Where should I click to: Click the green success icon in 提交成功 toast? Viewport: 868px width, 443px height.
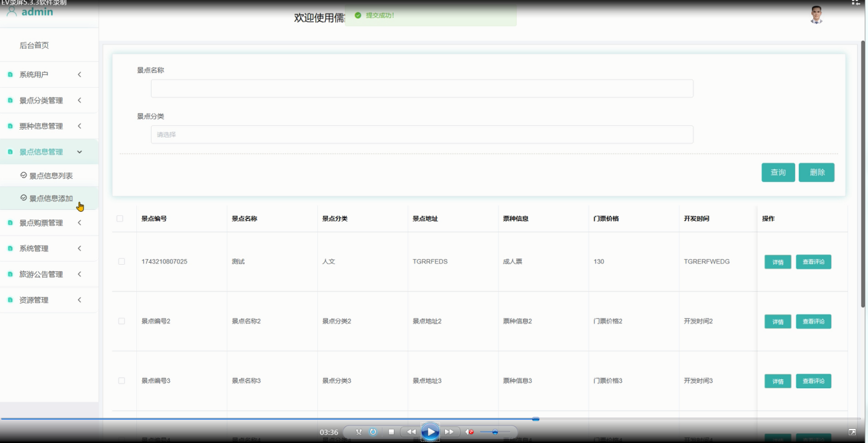click(x=358, y=15)
